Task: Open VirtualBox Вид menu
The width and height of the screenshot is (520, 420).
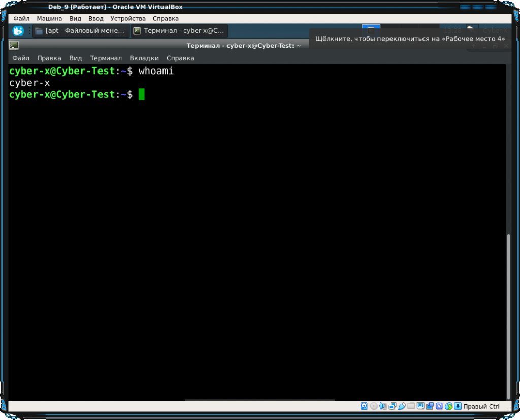Action: tap(75, 19)
